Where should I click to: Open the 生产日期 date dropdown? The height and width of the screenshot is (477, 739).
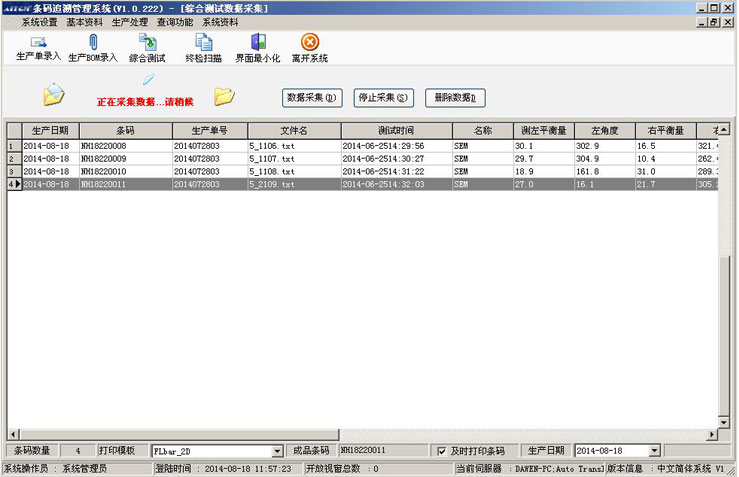pos(654,451)
